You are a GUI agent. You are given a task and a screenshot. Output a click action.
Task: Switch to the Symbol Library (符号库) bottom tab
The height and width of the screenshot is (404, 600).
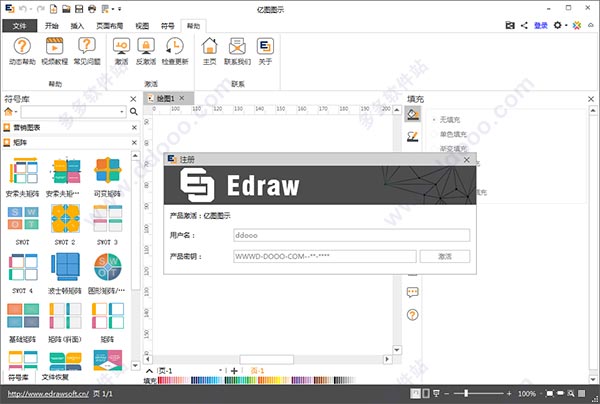pyautogui.click(x=18, y=378)
